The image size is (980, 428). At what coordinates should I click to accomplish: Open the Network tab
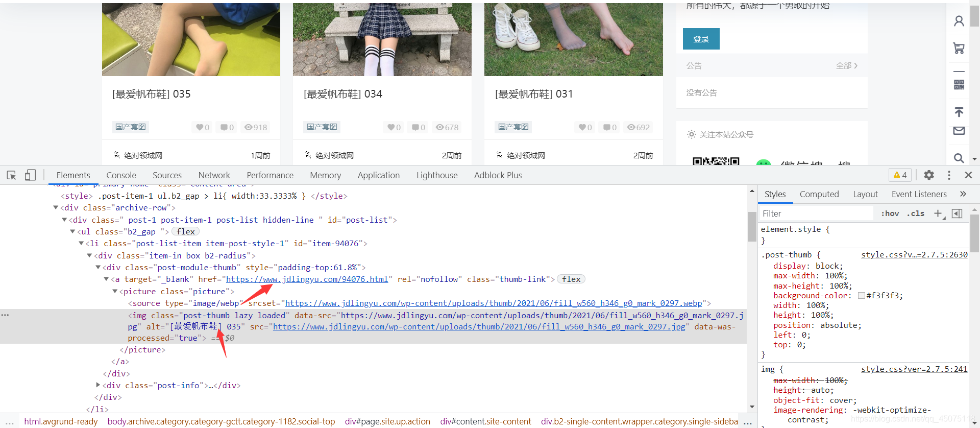[214, 175]
